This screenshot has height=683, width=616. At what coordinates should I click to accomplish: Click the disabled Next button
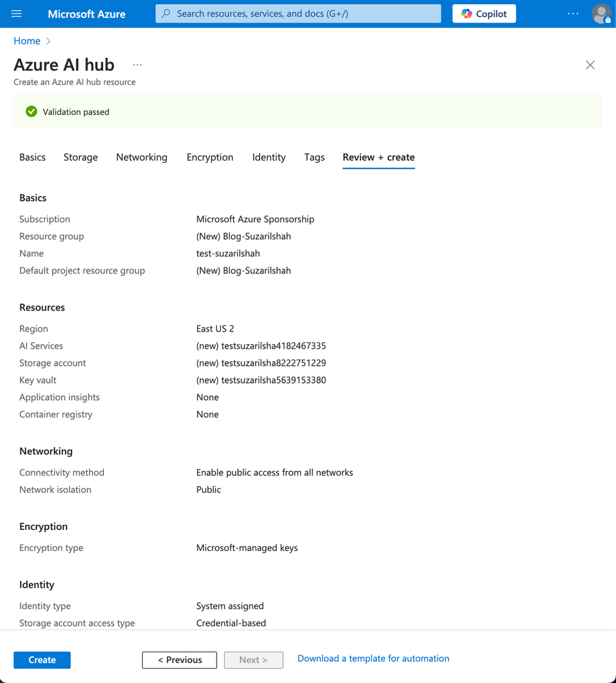pos(254,660)
